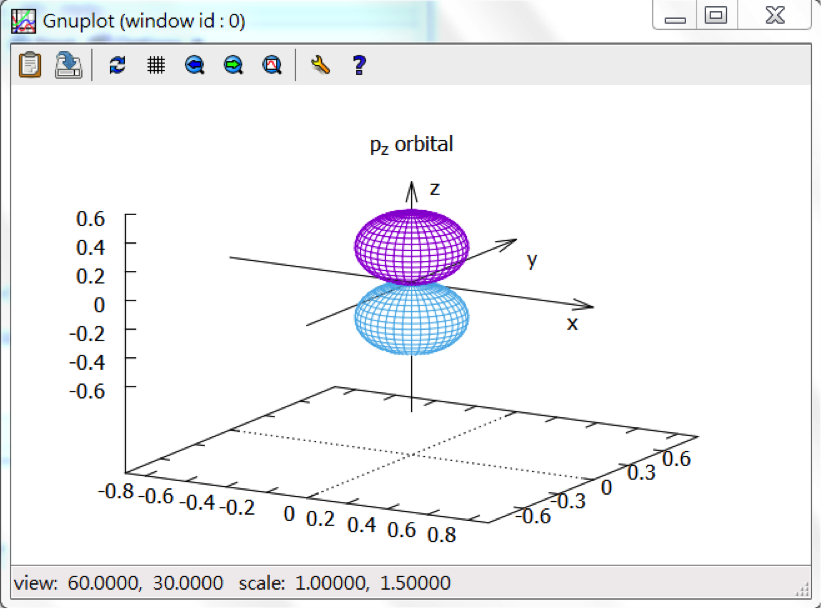Maximize the Gnuplot window
This screenshot has height=609, width=821.
pos(715,16)
